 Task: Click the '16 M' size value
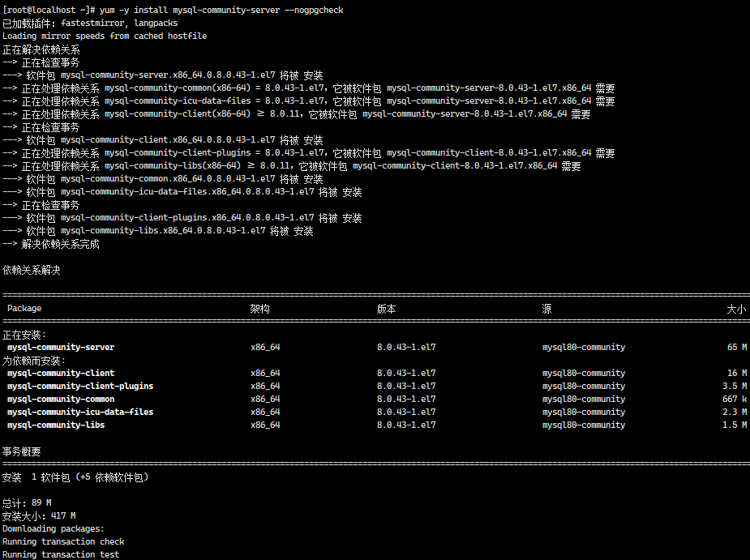[x=736, y=373]
